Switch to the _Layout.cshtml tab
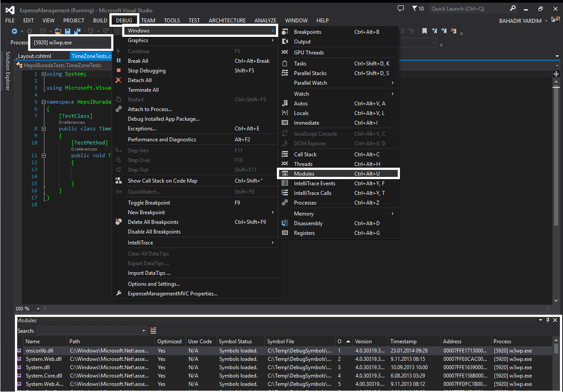 [x=34, y=56]
